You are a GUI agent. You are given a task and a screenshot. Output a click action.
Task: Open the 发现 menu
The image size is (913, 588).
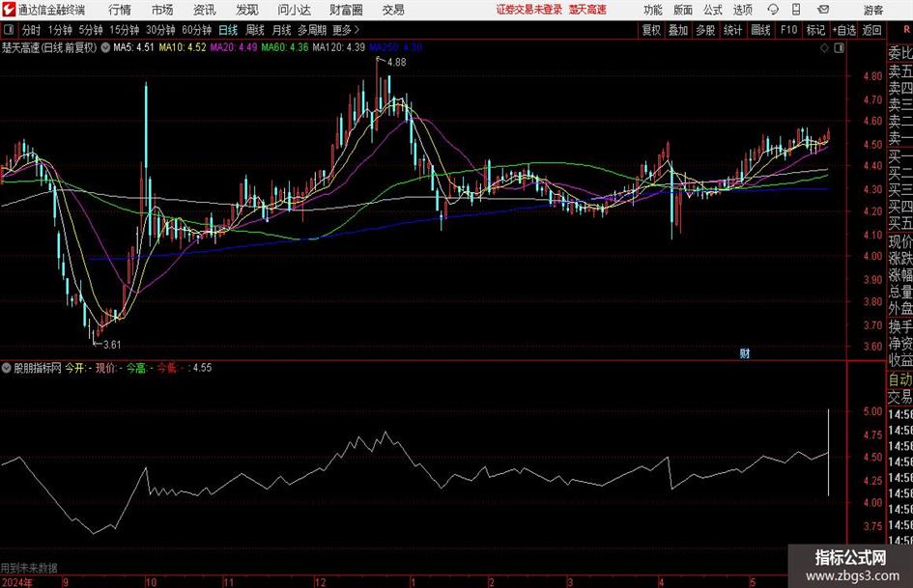click(x=247, y=10)
